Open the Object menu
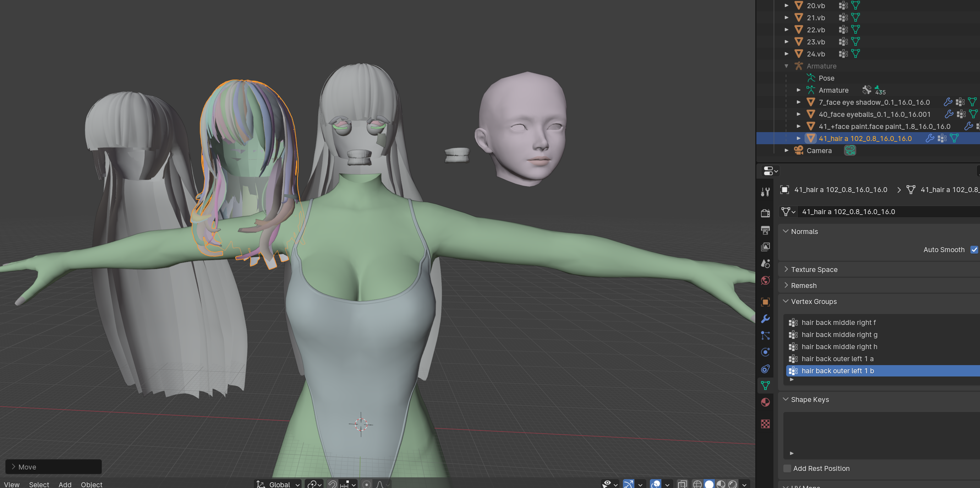The image size is (980, 488). (91, 484)
